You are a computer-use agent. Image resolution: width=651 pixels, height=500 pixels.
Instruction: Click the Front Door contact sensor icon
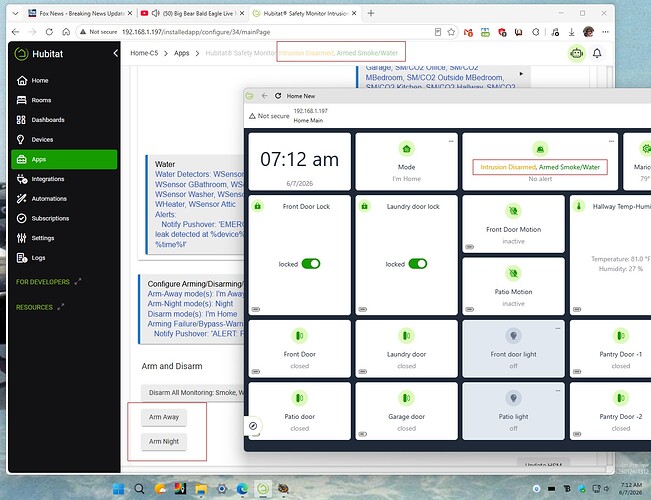pyautogui.click(x=299, y=336)
